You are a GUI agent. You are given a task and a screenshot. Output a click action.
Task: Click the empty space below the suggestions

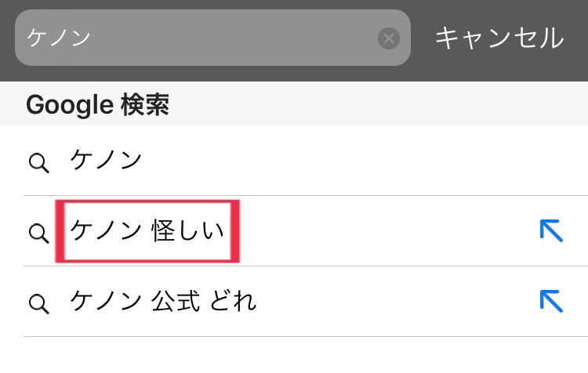tap(294, 355)
